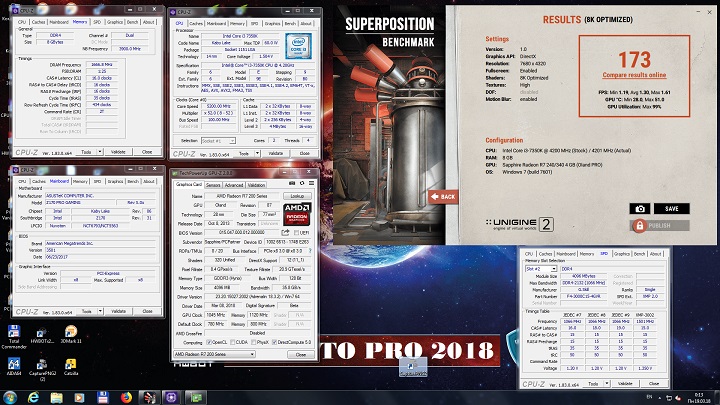Click the Intel Core i3 logo in CPU-Z
This screenshot has height=405, width=720.
tap(298, 45)
